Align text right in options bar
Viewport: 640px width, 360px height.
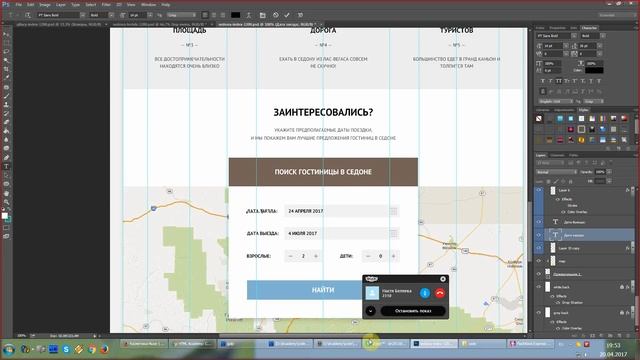(223, 15)
